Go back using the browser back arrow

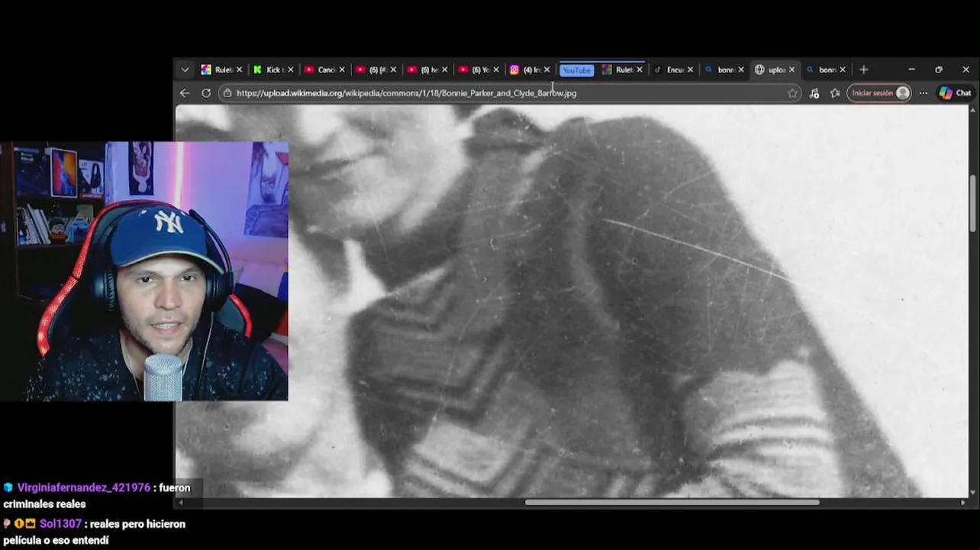(185, 93)
